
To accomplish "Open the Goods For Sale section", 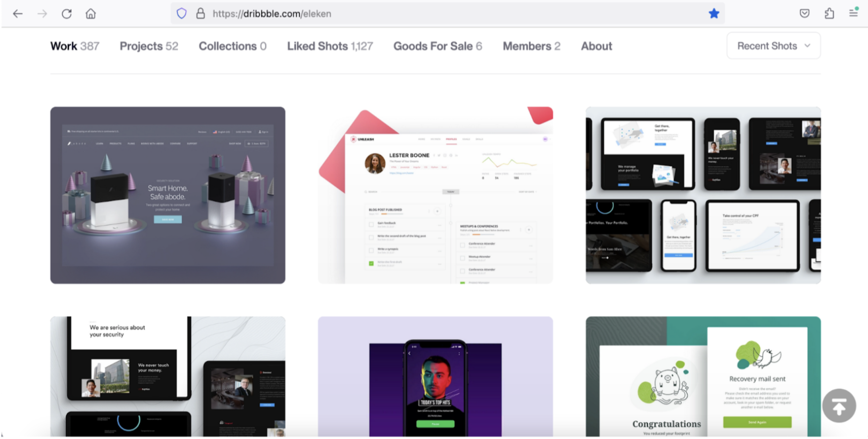I will [x=437, y=46].
